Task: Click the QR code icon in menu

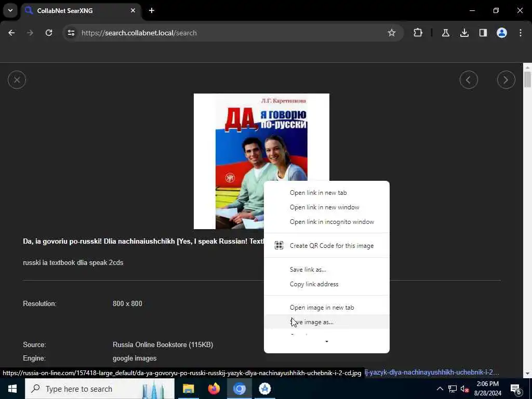Action: (278, 245)
